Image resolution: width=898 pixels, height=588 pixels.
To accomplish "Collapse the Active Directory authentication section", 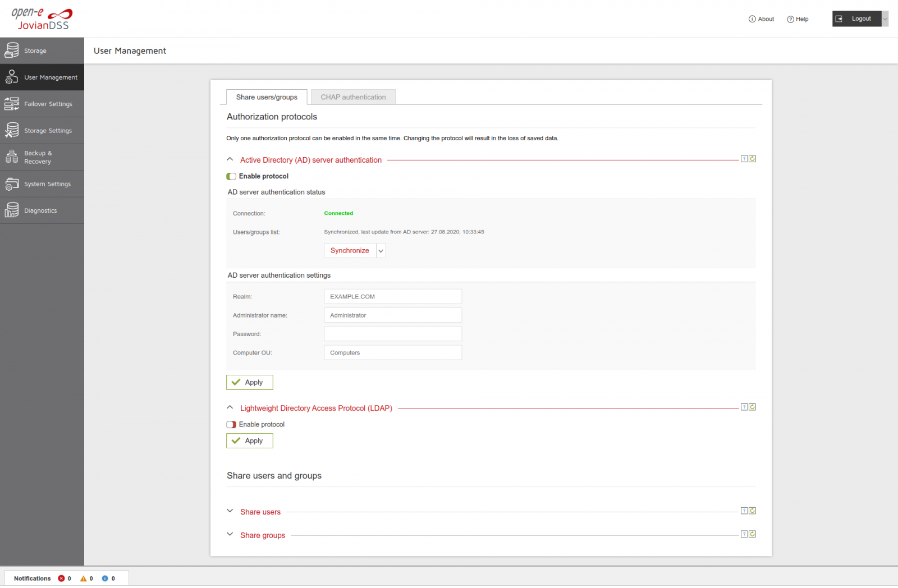I will 230,159.
